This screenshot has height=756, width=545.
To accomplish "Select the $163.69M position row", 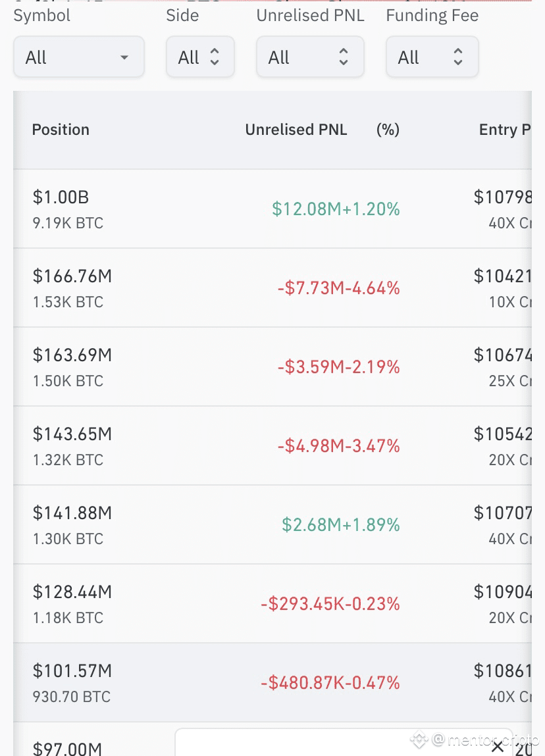I will 272,367.
